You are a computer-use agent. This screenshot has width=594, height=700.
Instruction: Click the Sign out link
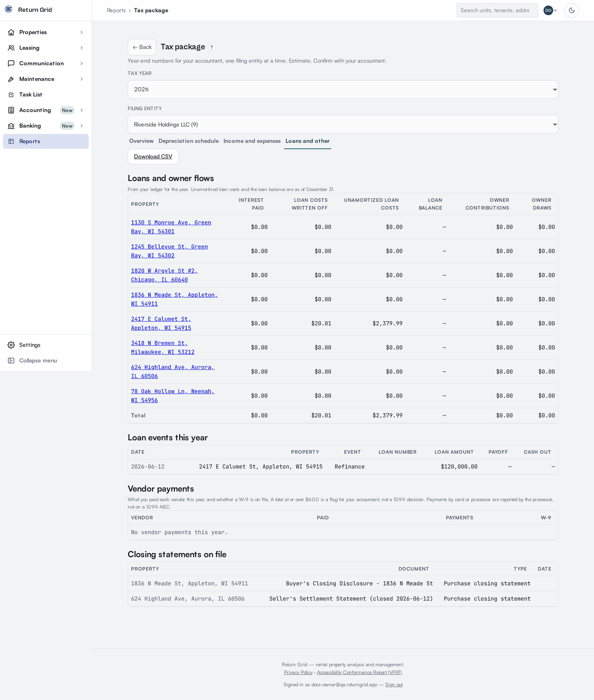click(394, 684)
